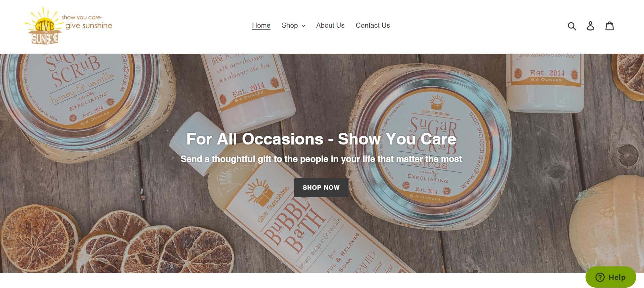Click the thoughtful gift subheading text
This screenshot has height=288, width=644.
coord(321,159)
